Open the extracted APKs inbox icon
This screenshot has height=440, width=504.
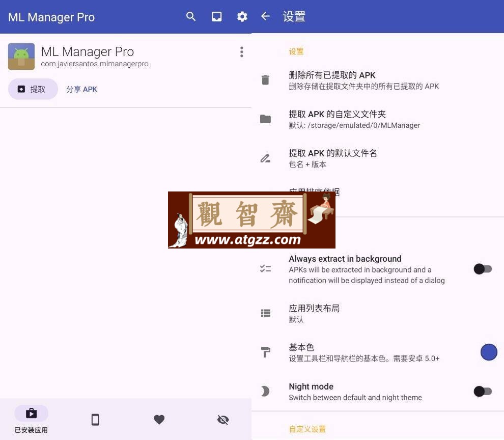216,16
